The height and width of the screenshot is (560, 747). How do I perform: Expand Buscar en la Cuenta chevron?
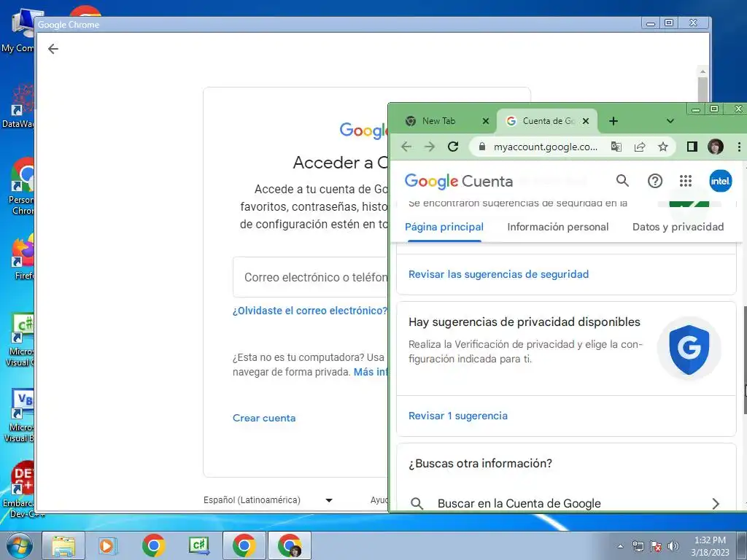coord(715,503)
